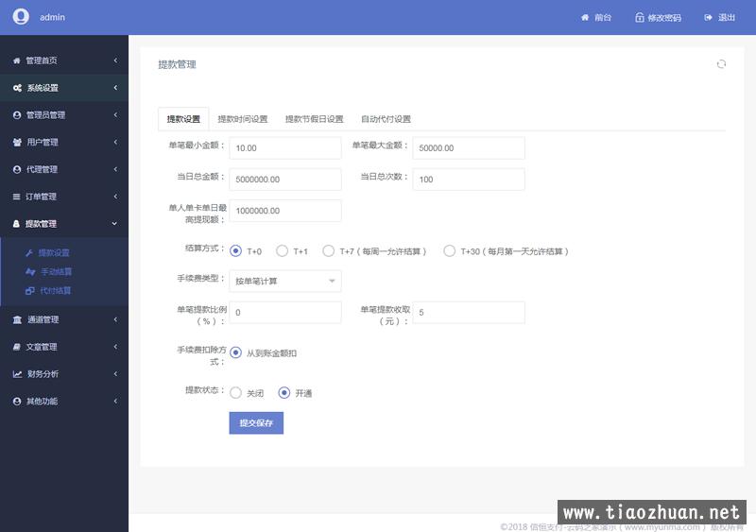This screenshot has height=532, width=756.
Task: Switch to the 提款时间设置 tab
Action: pos(243,119)
